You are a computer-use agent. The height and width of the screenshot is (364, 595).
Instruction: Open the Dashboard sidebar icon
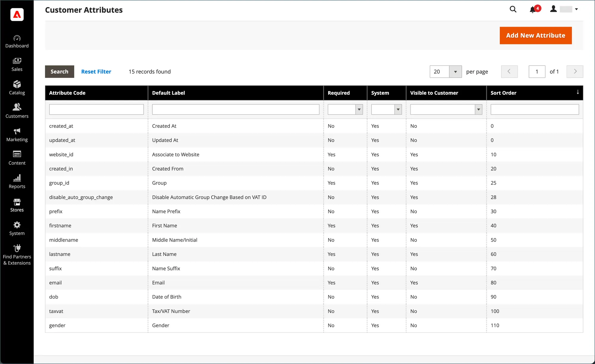[17, 41]
